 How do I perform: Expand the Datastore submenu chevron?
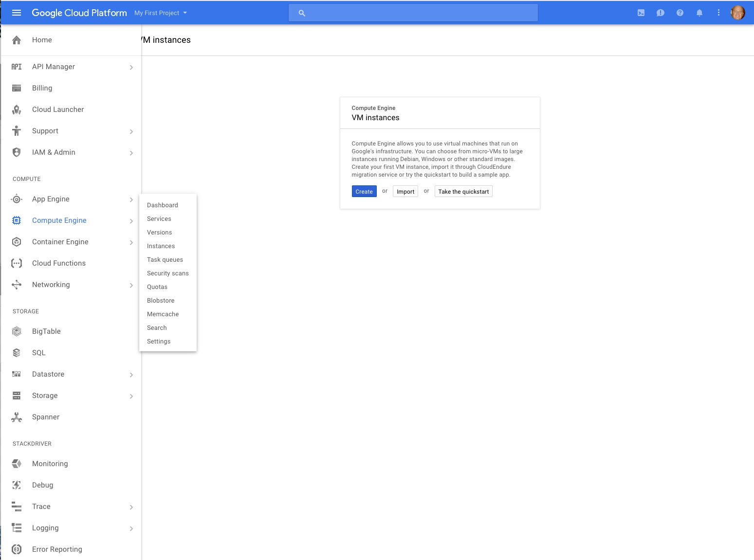click(131, 375)
